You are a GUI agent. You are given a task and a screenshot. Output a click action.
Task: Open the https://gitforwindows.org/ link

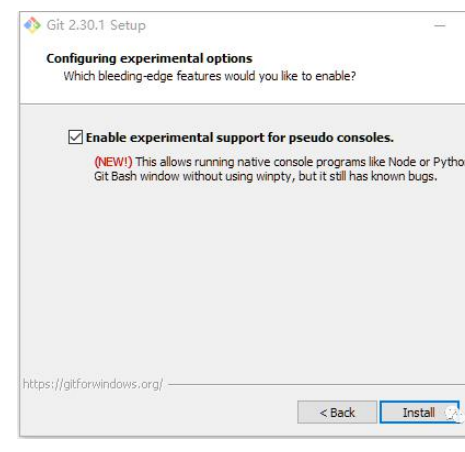tap(93, 384)
